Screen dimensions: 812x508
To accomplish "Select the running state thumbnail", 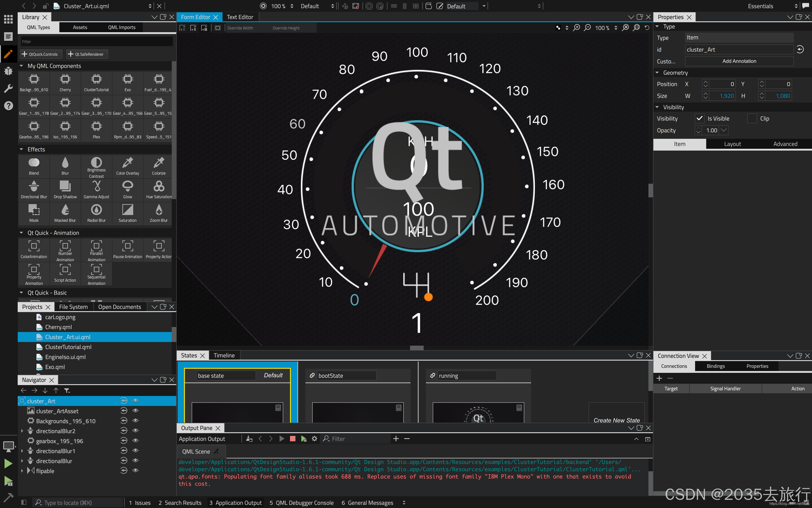I will [x=478, y=413].
